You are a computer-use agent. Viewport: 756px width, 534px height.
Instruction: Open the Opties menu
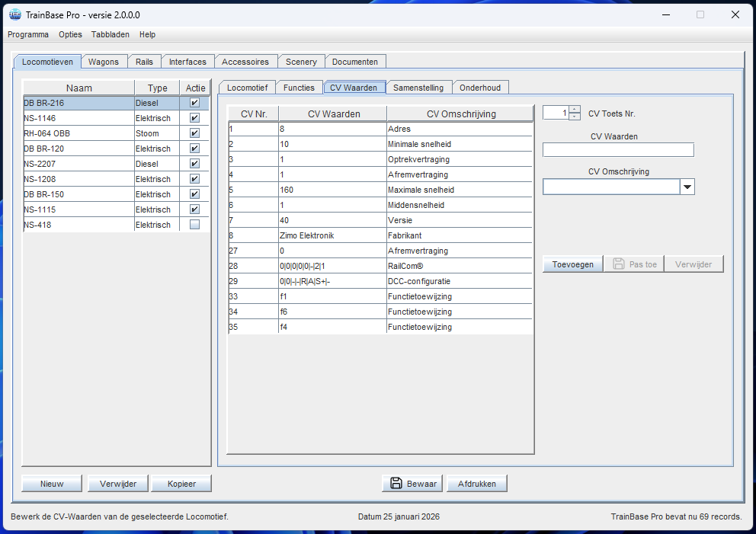pyautogui.click(x=70, y=34)
